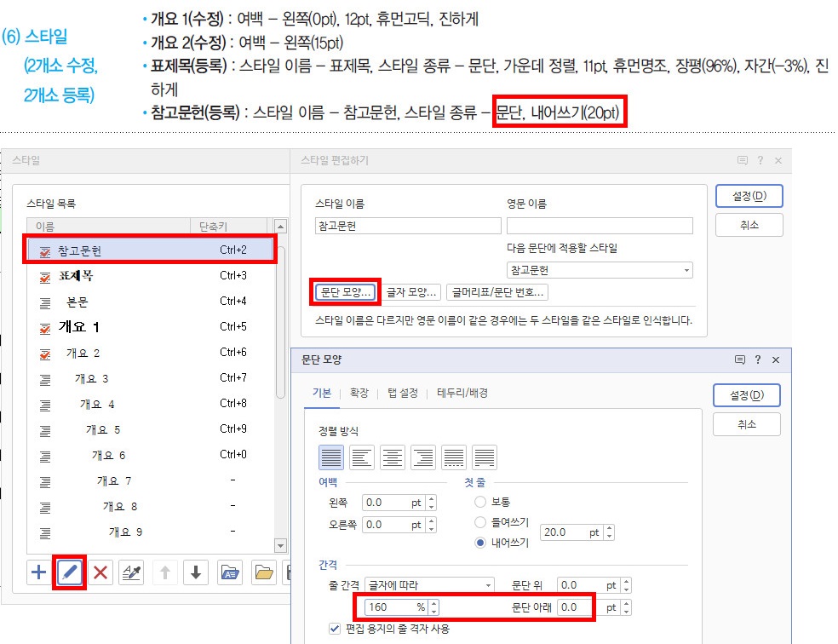The image size is (838, 644).
Task: Select the 내어쓰기 radio button
Action: point(480,543)
